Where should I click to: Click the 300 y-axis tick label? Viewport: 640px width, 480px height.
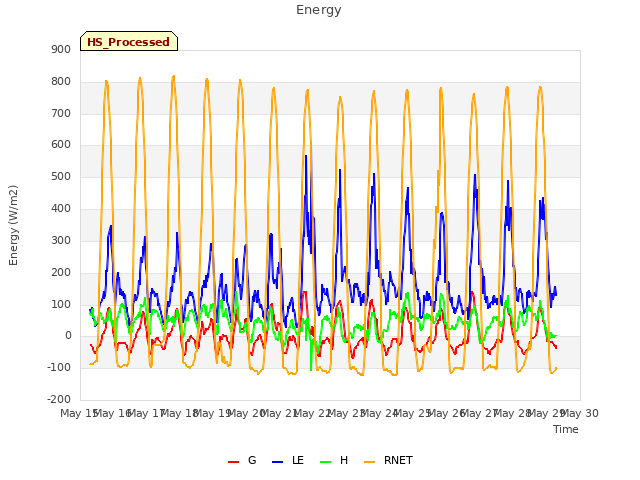(x=61, y=240)
